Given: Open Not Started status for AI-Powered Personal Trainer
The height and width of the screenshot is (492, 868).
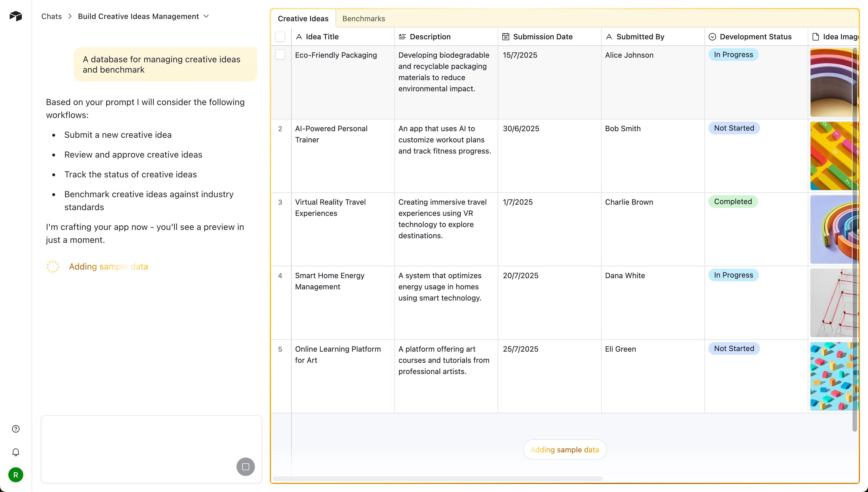Looking at the screenshot, I should (734, 128).
